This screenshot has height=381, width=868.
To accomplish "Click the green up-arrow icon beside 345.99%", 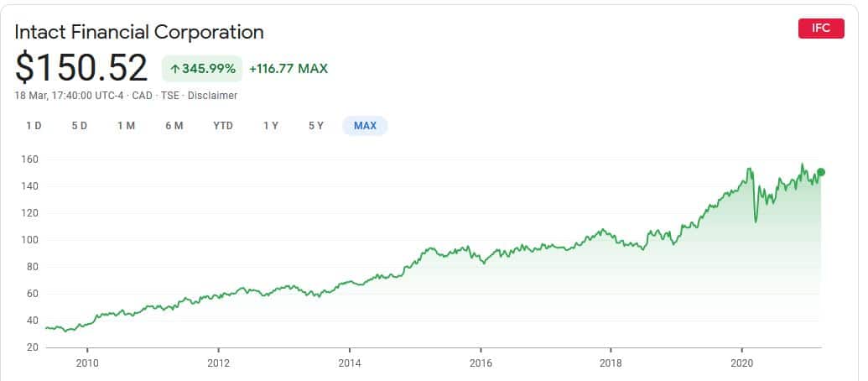I will pos(176,69).
